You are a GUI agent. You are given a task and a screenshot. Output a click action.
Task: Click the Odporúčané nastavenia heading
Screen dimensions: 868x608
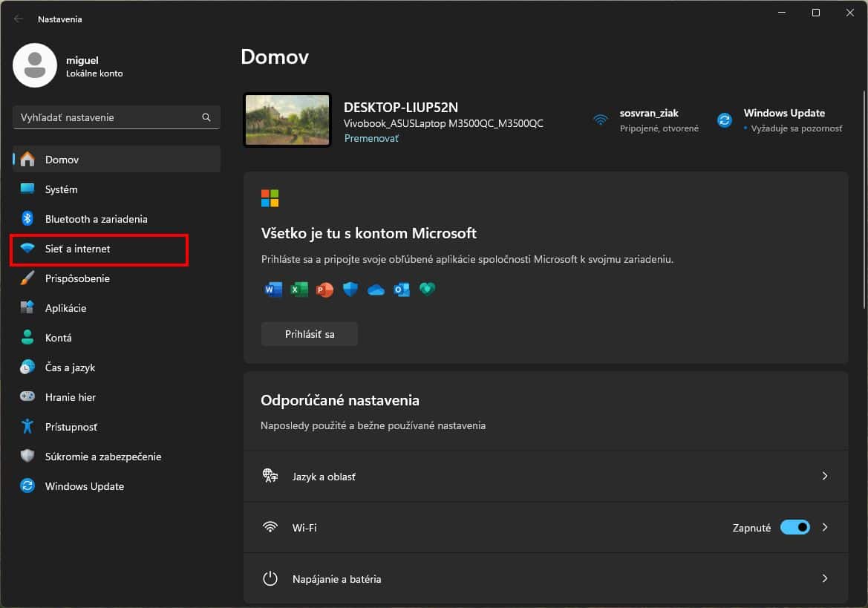340,400
